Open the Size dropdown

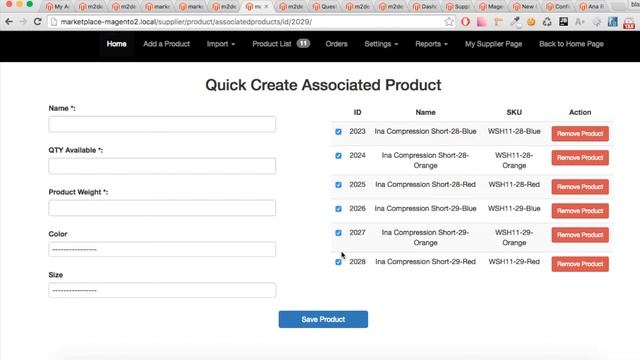point(162,290)
